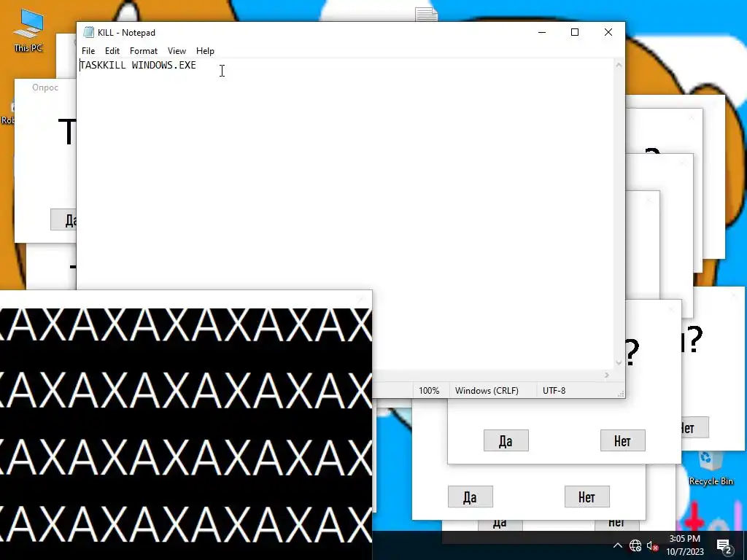Open the File menu in Notepad
747x560 pixels.
[88, 51]
